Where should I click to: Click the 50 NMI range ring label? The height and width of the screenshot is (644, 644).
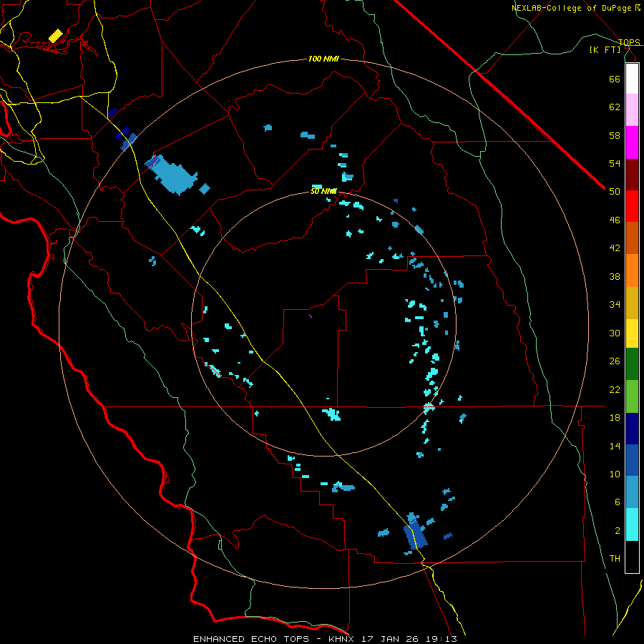[323, 191]
